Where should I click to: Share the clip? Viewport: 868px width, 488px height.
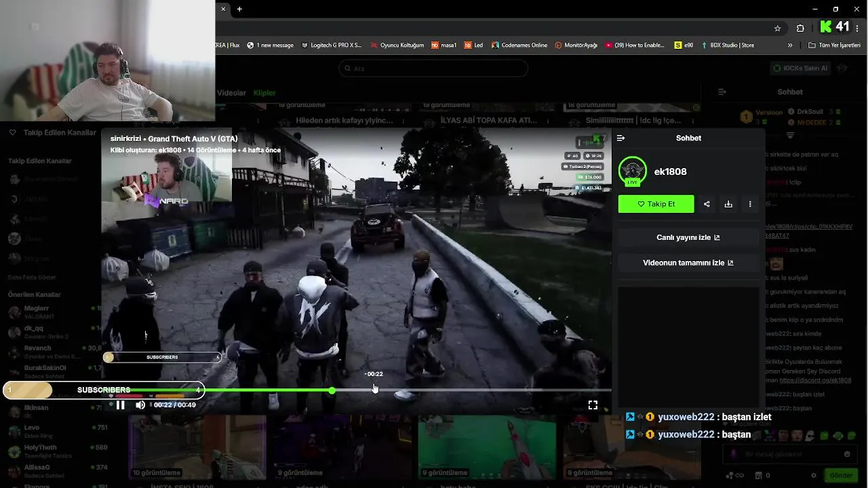tap(707, 204)
